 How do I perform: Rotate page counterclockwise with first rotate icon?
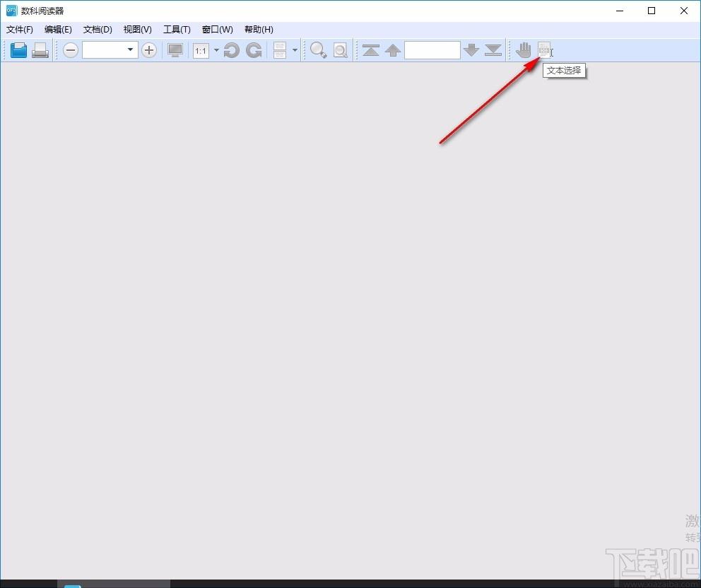[x=231, y=50]
